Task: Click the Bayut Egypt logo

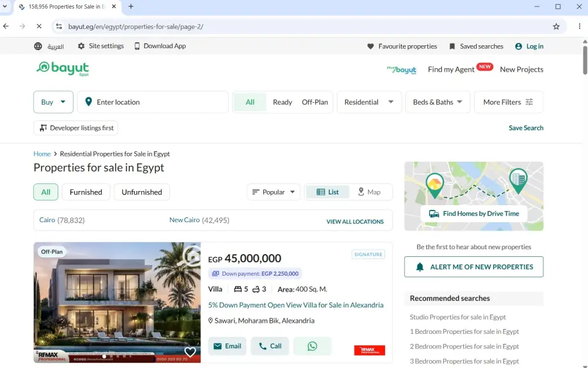Action: pyautogui.click(x=63, y=69)
